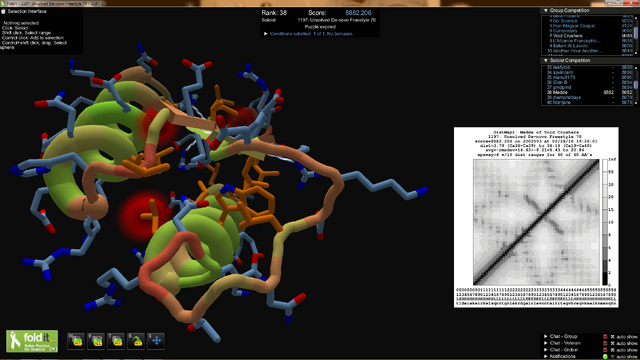Image resolution: width=640 pixels, height=360 pixels.
Task: Click the Foldit main menu logo button
Action: 32,341
